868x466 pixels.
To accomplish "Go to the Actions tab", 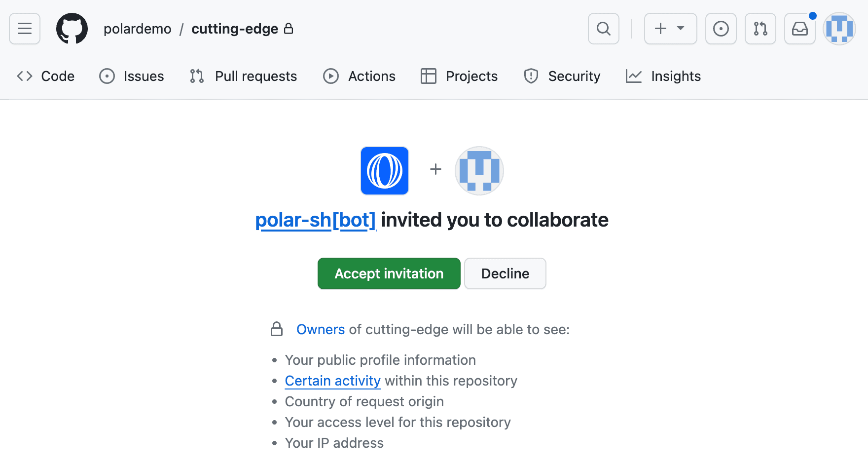I will tap(360, 76).
